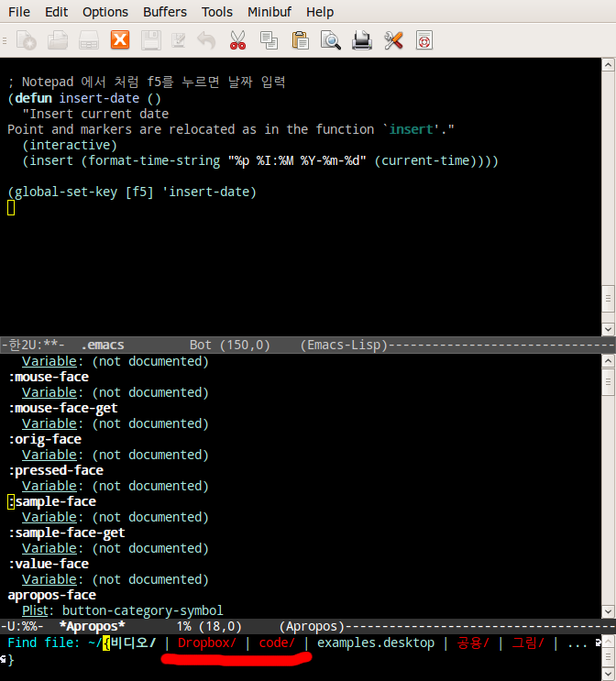Choose examples.desktop completion in minibuffer
The width and height of the screenshot is (616, 681).
tap(376, 643)
